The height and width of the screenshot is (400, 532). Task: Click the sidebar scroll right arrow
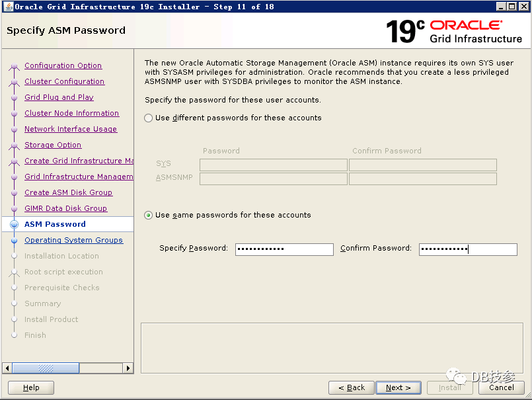(x=128, y=368)
